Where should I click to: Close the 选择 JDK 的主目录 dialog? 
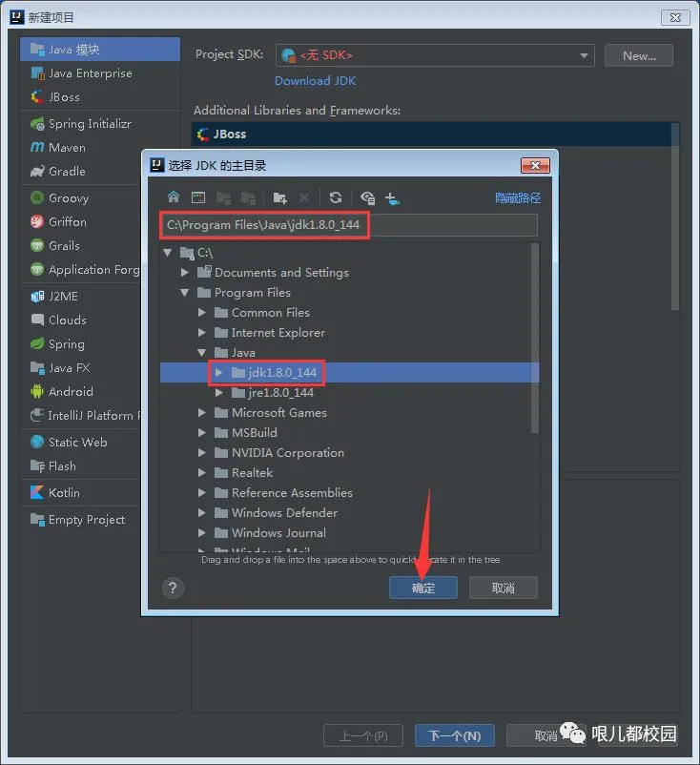pyautogui.click(x=535, y=165)
